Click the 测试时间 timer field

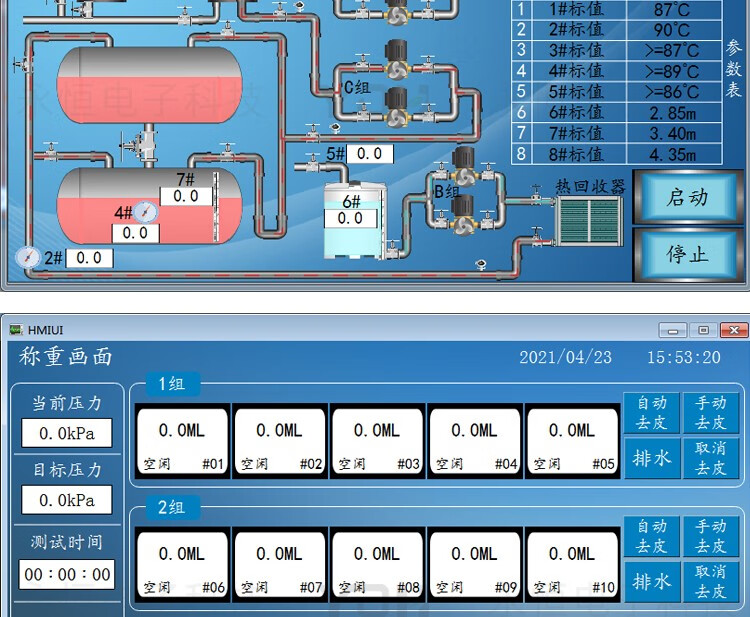[67, 574]
